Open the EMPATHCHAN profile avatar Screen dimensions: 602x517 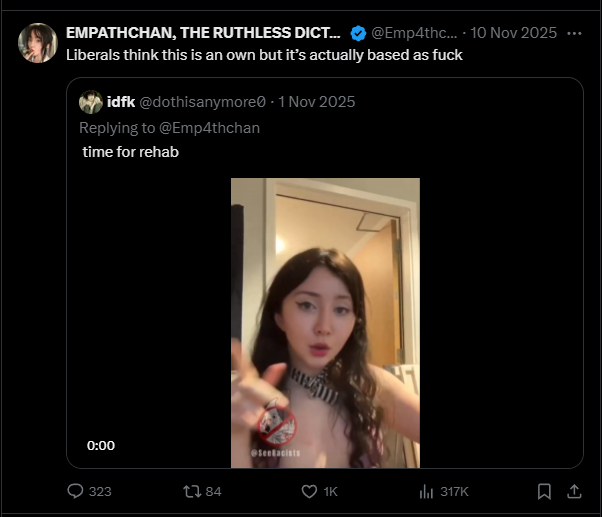(x=38, y=43)
